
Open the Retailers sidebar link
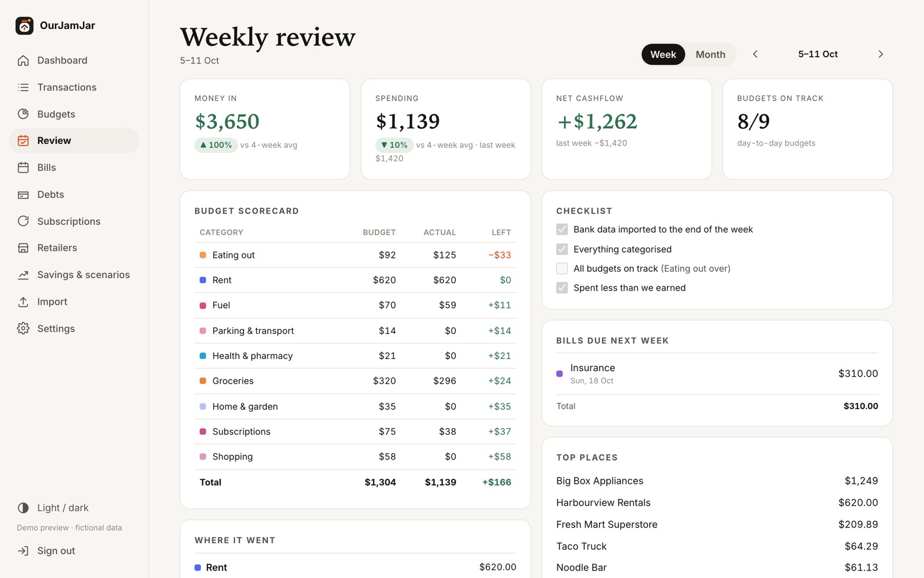point(74,248)
